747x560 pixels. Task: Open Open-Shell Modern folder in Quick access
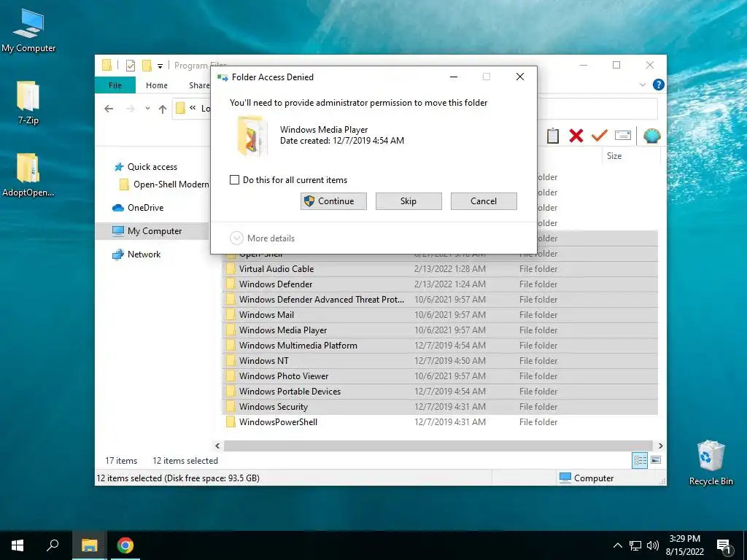164,184
